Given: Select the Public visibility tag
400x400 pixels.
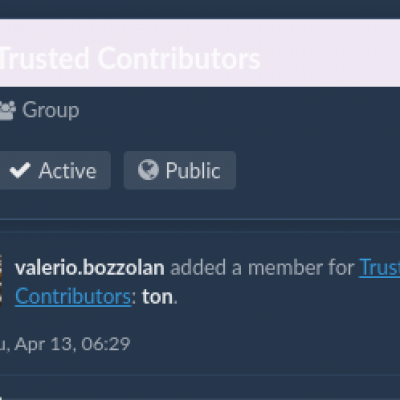Looking at the screenshot, I should (x=180, y=170).
